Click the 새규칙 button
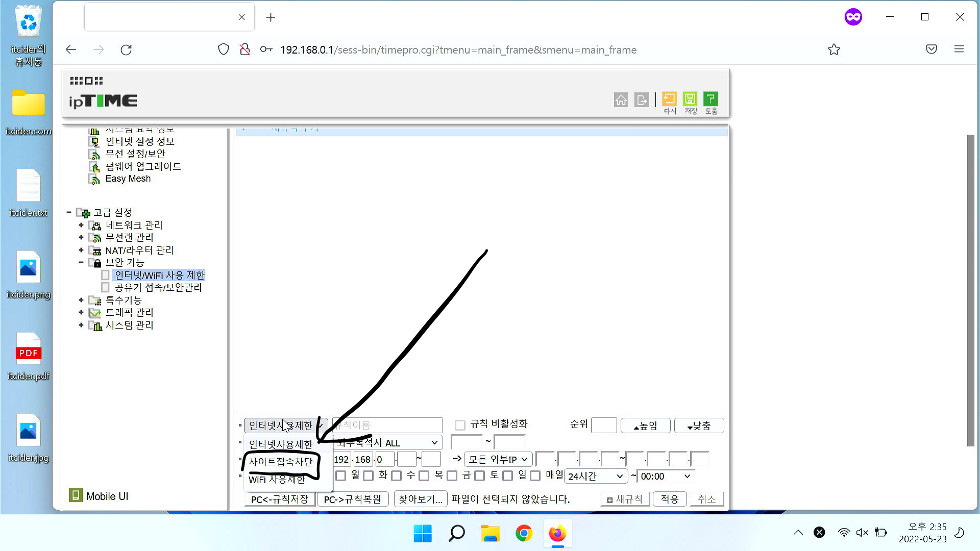 click(x=625, y=499)
